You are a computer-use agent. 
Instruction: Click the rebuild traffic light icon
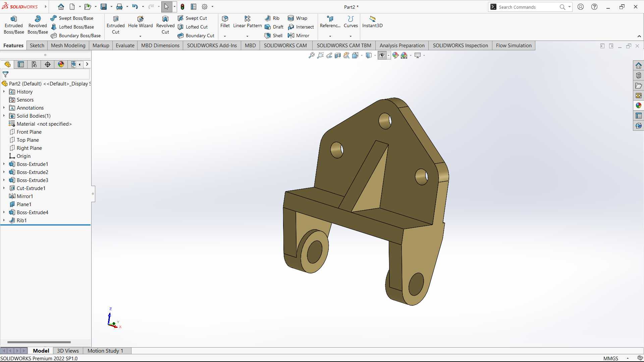[182, 7]
